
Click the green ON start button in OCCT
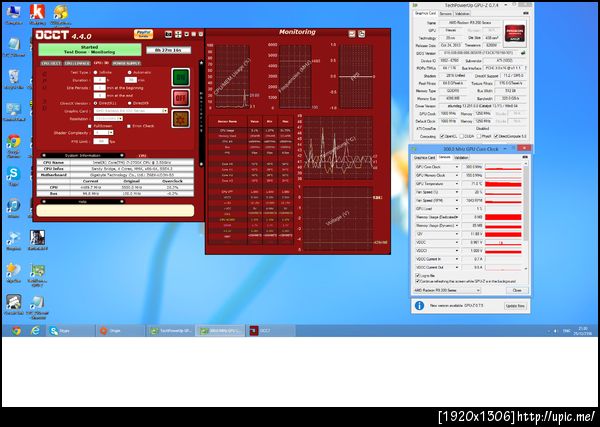tap(181, 78)
